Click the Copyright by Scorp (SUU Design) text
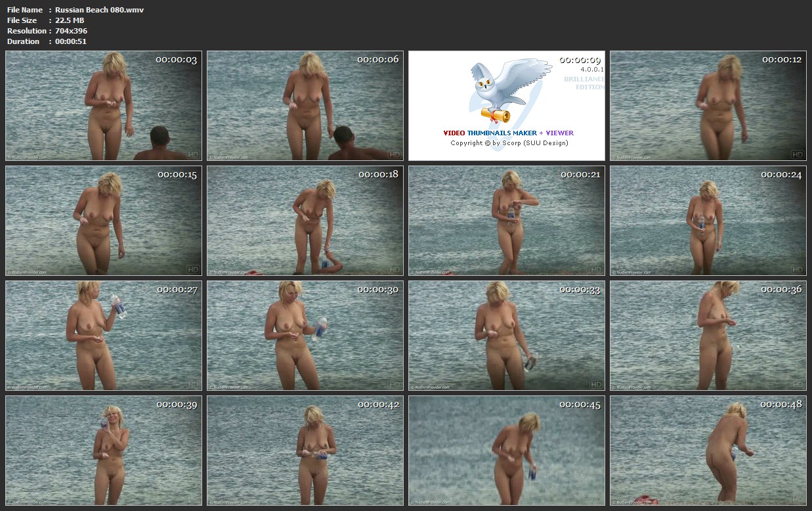The width and height of the screenshot is (812, 511). (x=509, y=143)
